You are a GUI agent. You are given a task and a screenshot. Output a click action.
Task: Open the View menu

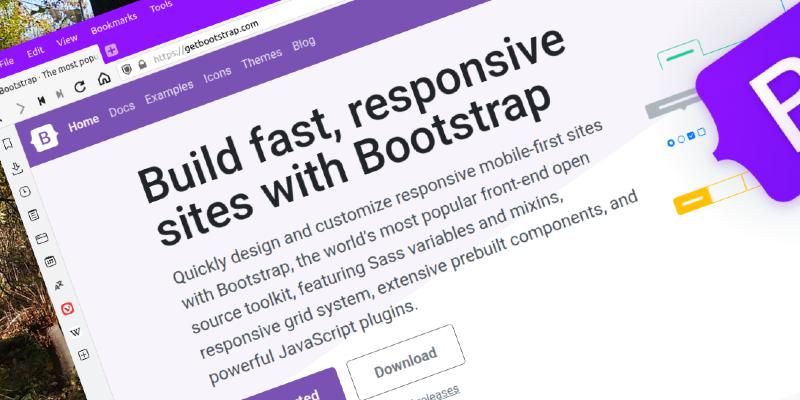pos(67,40)
